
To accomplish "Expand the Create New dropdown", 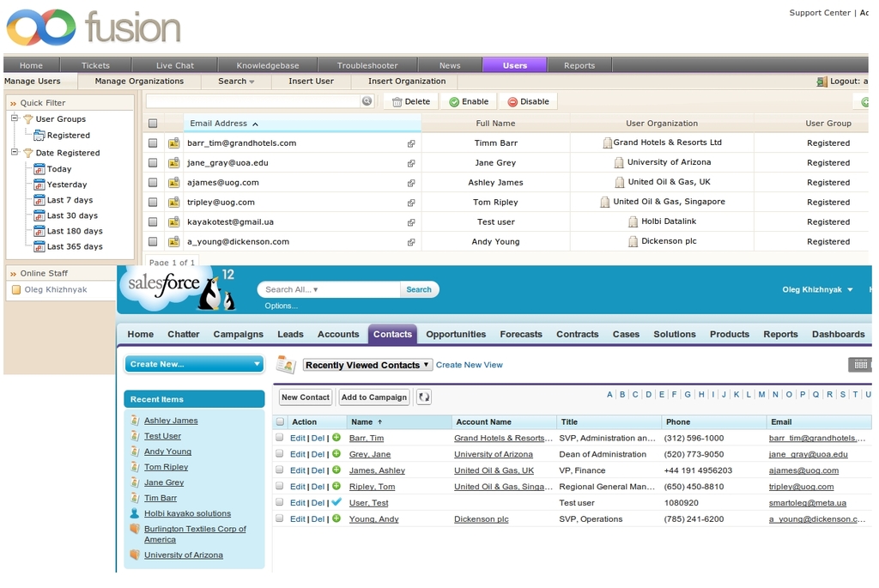I will pyautogui.click(x=194, y=364).
